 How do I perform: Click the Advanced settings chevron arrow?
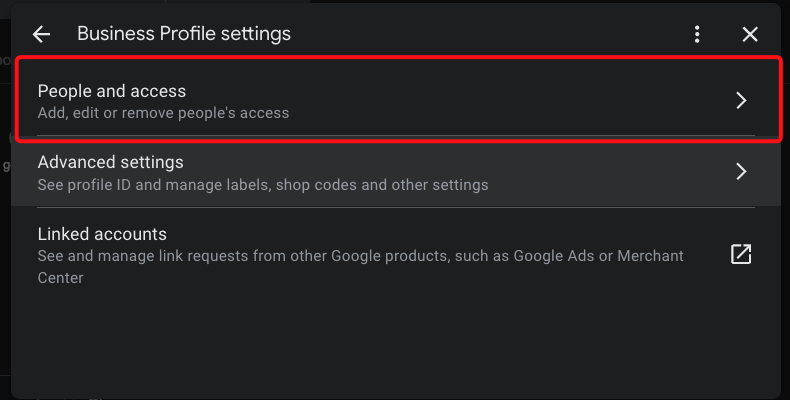tap(741, 171)
